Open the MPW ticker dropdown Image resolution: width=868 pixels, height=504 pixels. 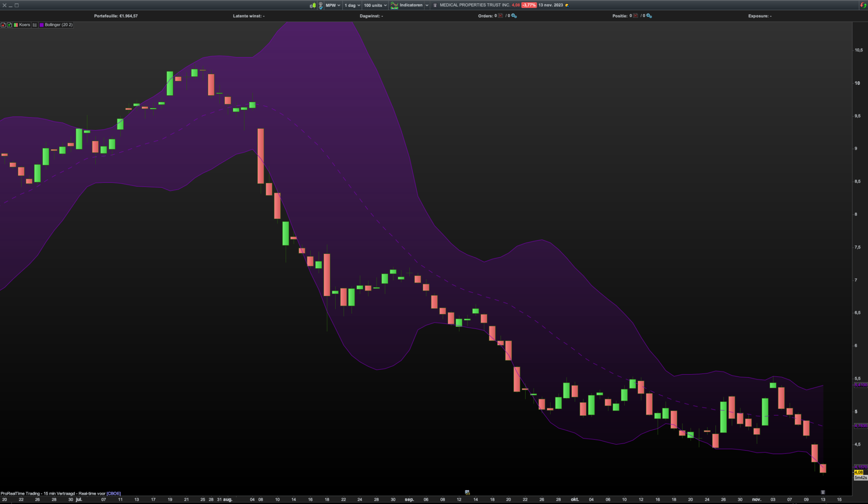333,6
